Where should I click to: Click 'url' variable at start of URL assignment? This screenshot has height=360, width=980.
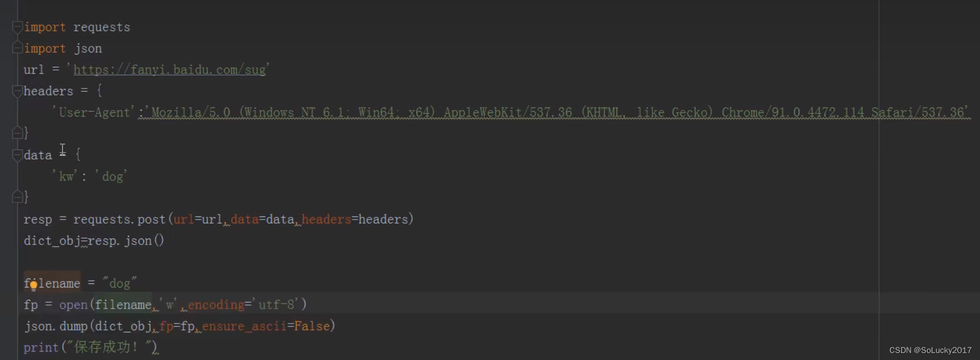coord(33,70)
